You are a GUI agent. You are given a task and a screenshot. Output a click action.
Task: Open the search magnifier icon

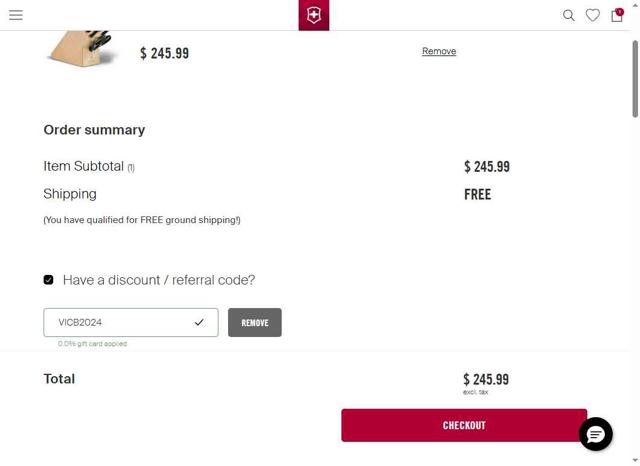[x=569, y=15]
